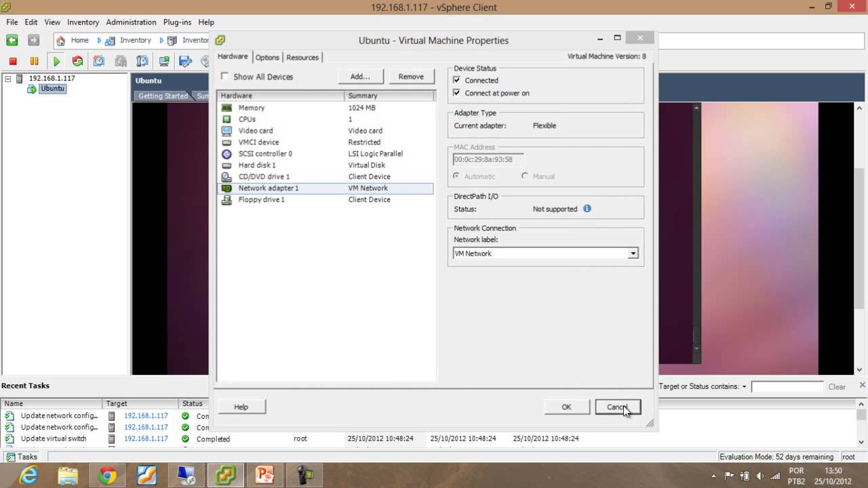Click the 192.168.1.117 host in inventory tree
The height and width of the screenshot is (488, 868).
[52, 79]
